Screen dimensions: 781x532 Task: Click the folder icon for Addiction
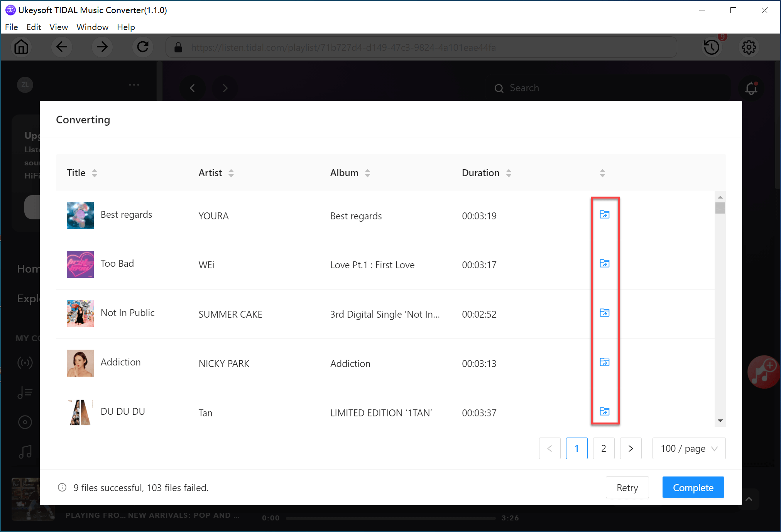click(x=604, y=362)
